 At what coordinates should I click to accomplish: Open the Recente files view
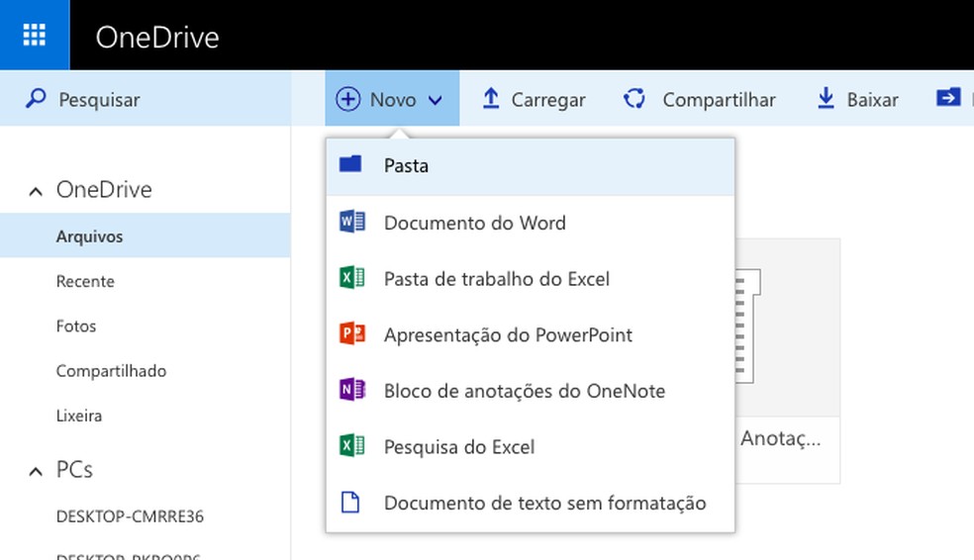[85, 282]
